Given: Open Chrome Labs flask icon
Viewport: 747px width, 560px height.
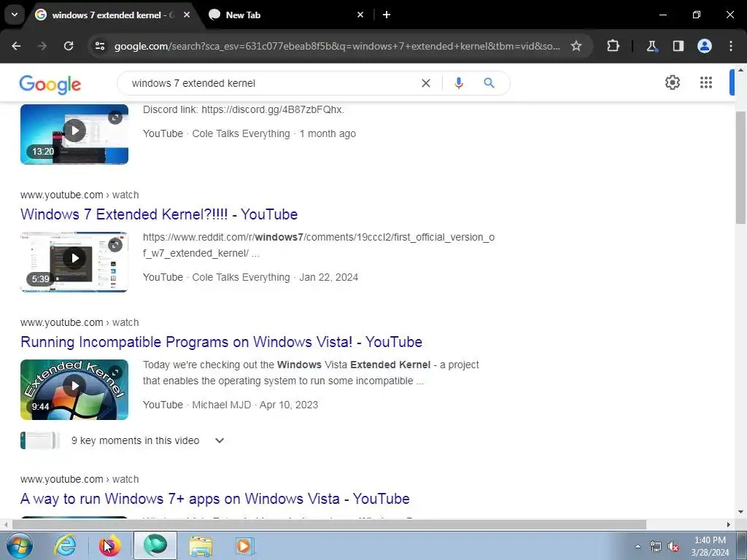Looking at the screenshot, I should [651, 46].
